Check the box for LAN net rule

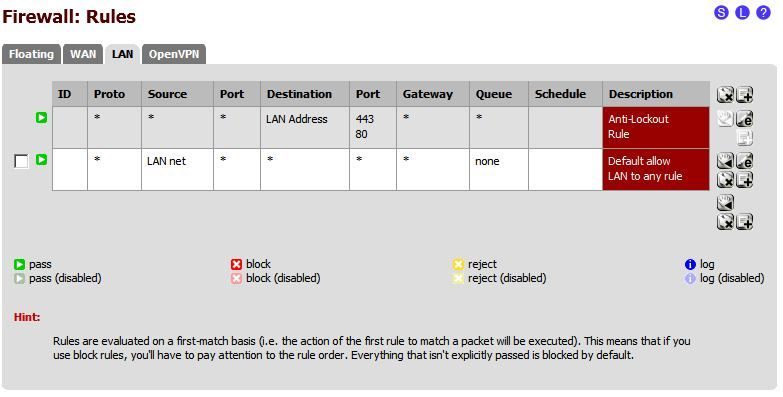[x=21, y=161]
